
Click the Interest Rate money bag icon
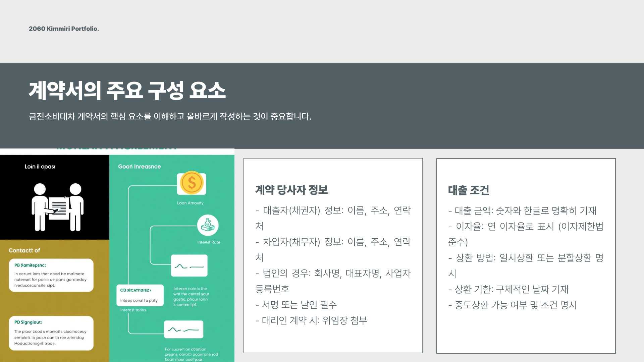(208, 225)
